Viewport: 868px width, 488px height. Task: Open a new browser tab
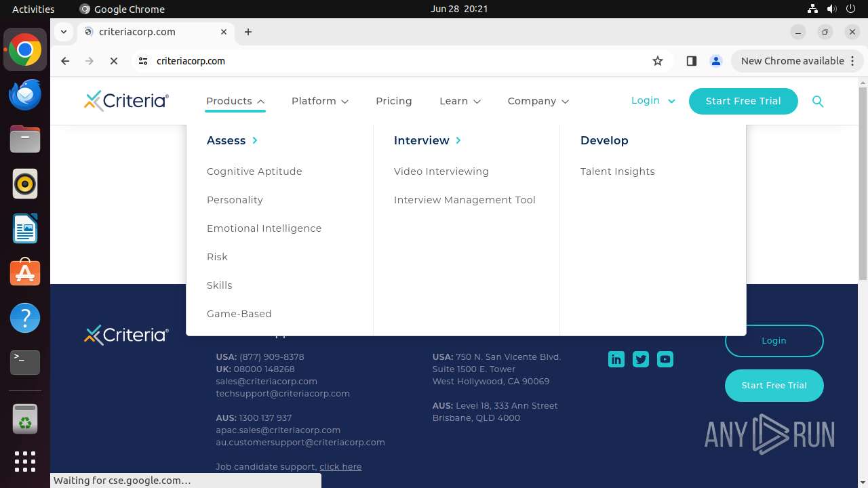(248, 32)
